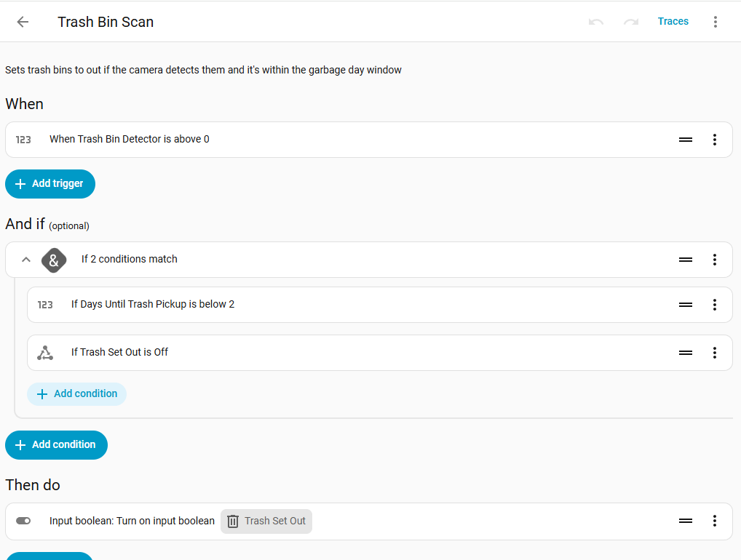The image size is (741, 560).
Task: Grab reorder handle on 'If Trash Set Out is Off'
Action: click(x=686, y=353)
